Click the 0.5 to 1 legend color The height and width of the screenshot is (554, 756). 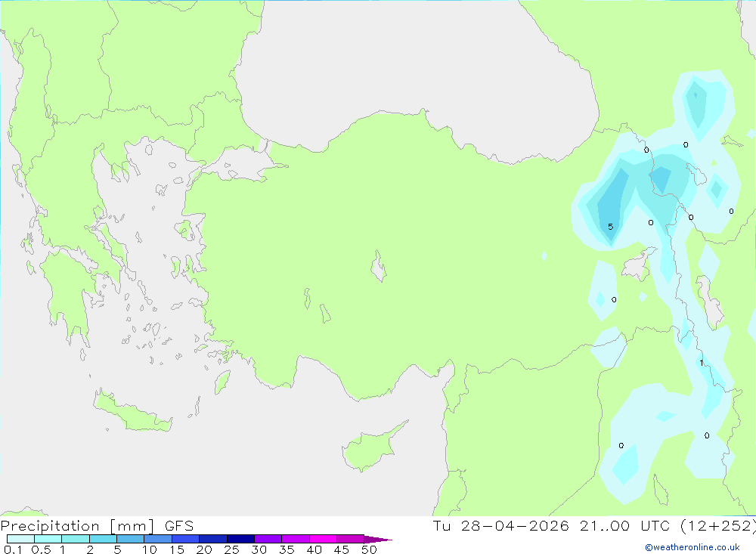[x=48, y=539]
